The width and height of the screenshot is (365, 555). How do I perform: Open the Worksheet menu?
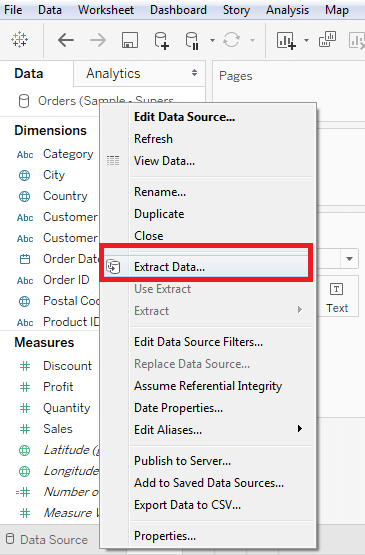pos(106,10)
